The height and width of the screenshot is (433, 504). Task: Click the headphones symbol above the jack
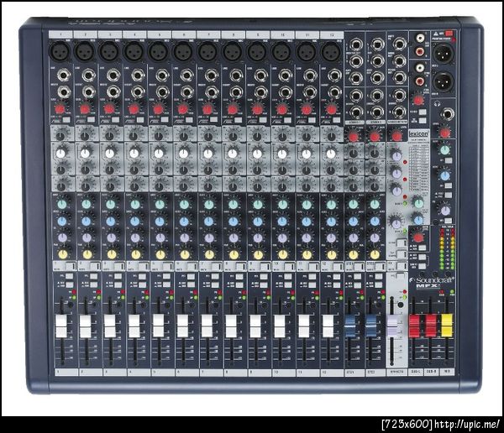[x=436, y=103]
